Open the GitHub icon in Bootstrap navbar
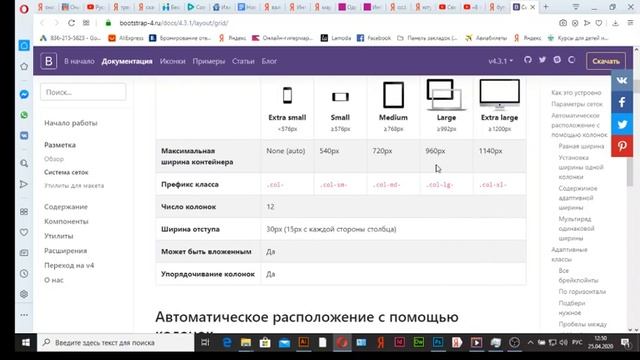 528,60
